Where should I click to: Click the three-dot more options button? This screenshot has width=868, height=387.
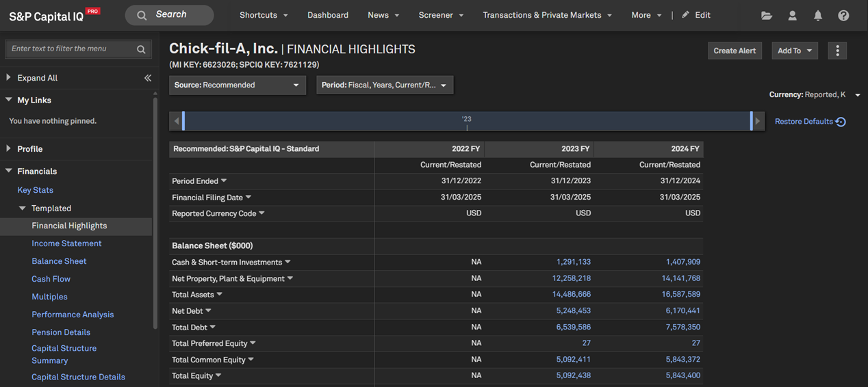coord(837,51)
